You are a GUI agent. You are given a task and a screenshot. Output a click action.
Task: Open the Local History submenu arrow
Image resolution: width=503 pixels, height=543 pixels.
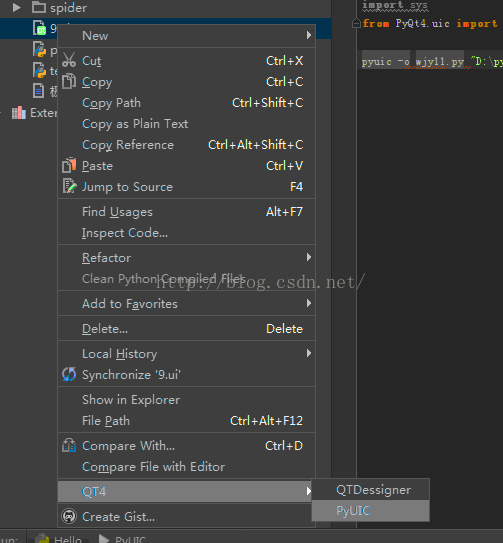pos(309,353)
